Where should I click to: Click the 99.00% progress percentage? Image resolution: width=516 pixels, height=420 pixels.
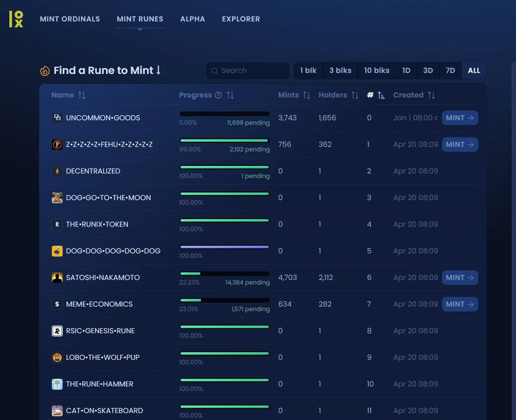190,150
